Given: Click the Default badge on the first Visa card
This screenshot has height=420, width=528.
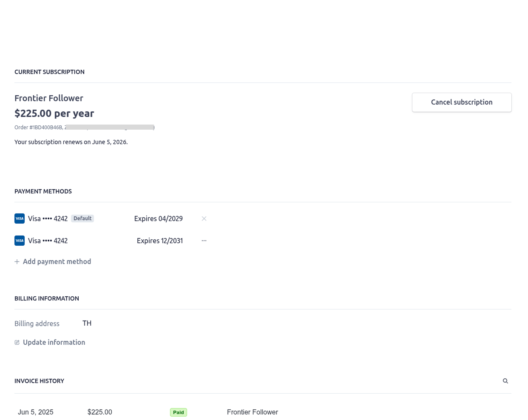Looking at the screenshot, I should (x=82, y=219).
